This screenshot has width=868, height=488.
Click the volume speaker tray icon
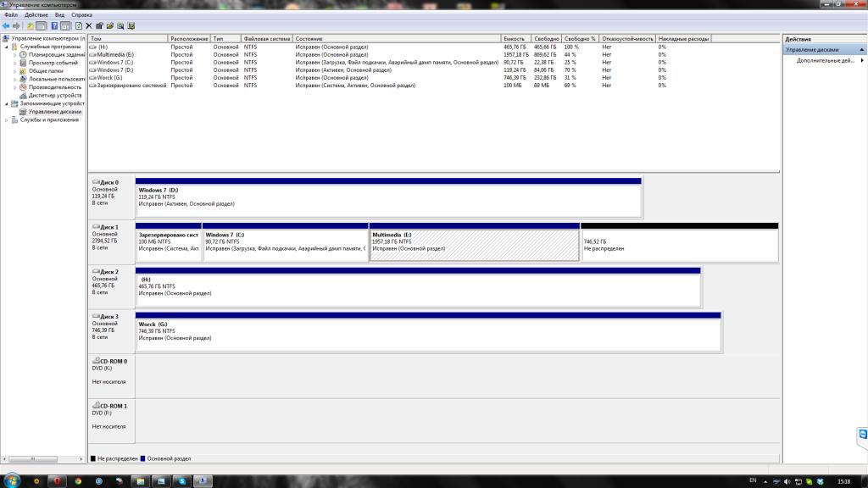coord(787,481)
